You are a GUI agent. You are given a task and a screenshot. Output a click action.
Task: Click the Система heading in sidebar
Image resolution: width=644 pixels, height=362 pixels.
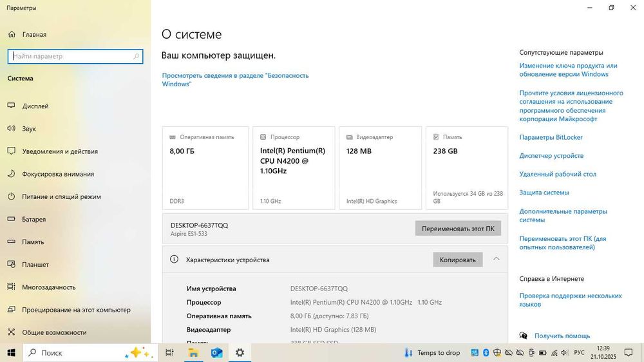point(20,78)
